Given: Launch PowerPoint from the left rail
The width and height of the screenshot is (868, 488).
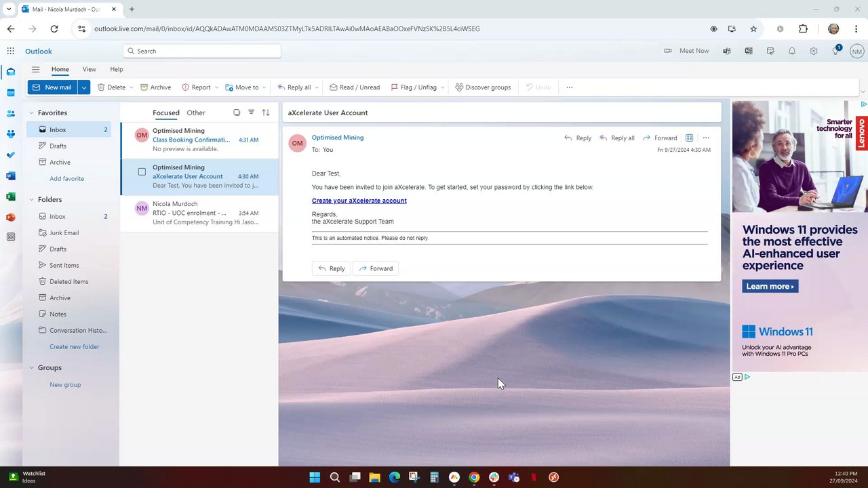Looking at the screenshot, I should pos(11,218).
